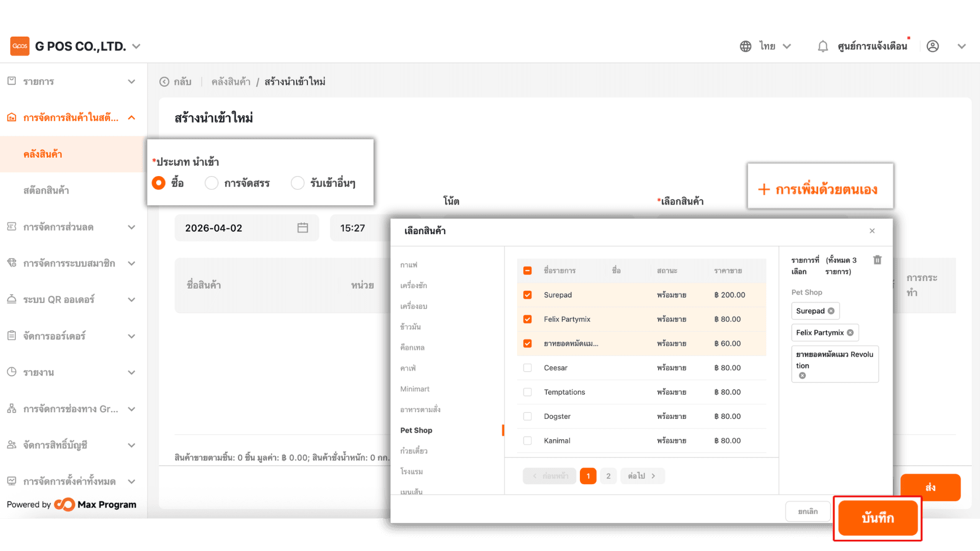This screenshot has width=980, height=551.
Task: Click the globe language icon
Action: tap(745, 46)
